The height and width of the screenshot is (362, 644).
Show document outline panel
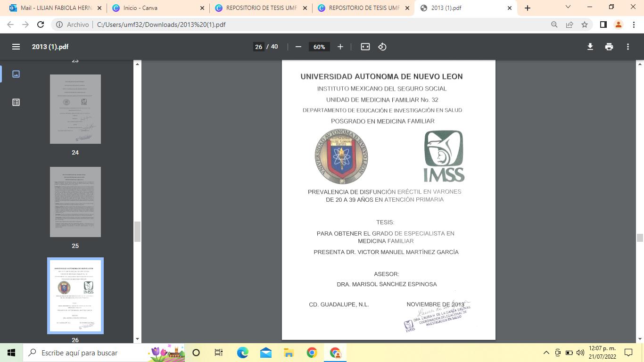(x=16, y=102)
